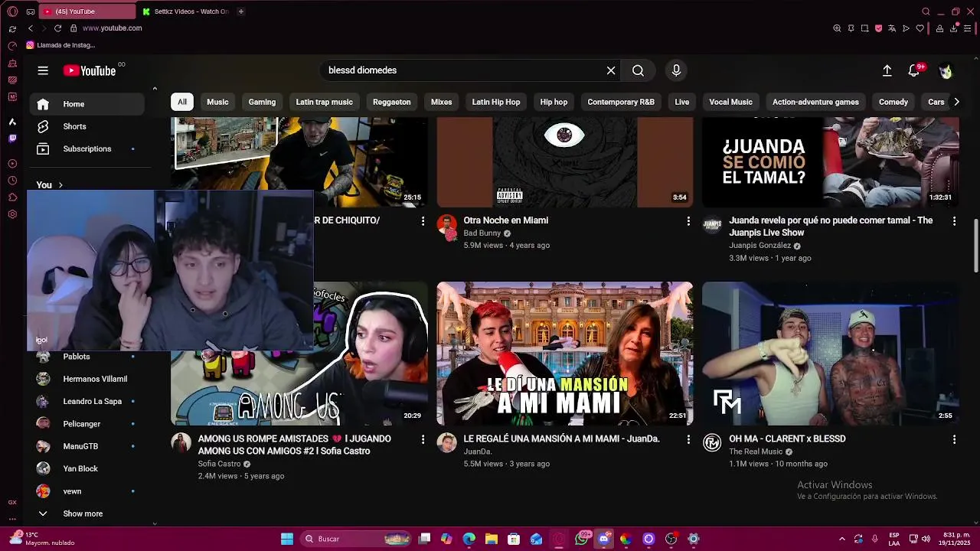The image size is (980, 551).
Task: Select the All filter chip
Action: click(182, 102)
